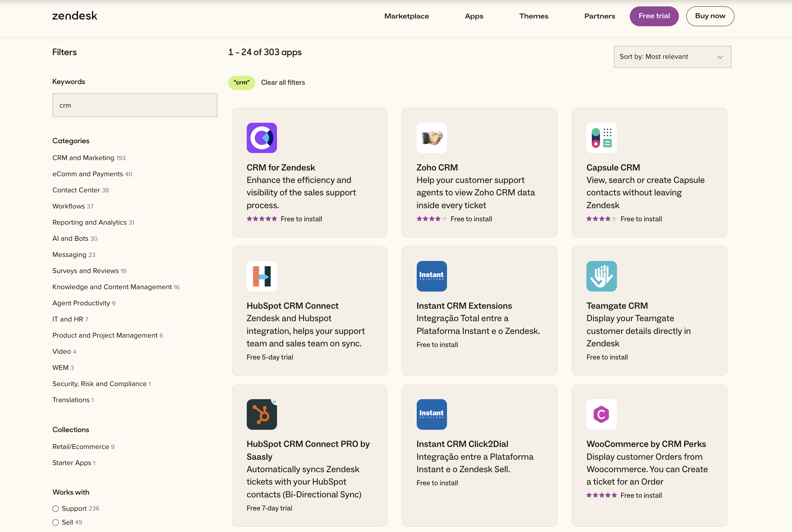
Task: Open the Teamgate CRM title link
Action: click(x=617, y=306)
